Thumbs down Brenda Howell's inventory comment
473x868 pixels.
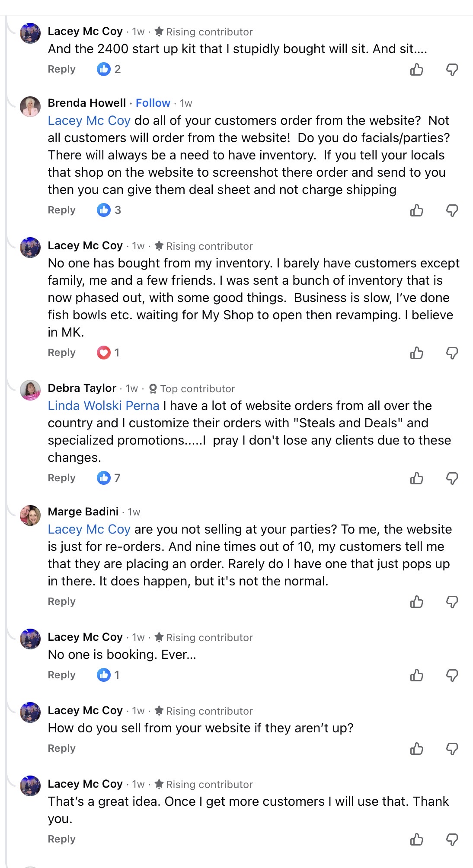pos(452,210)
